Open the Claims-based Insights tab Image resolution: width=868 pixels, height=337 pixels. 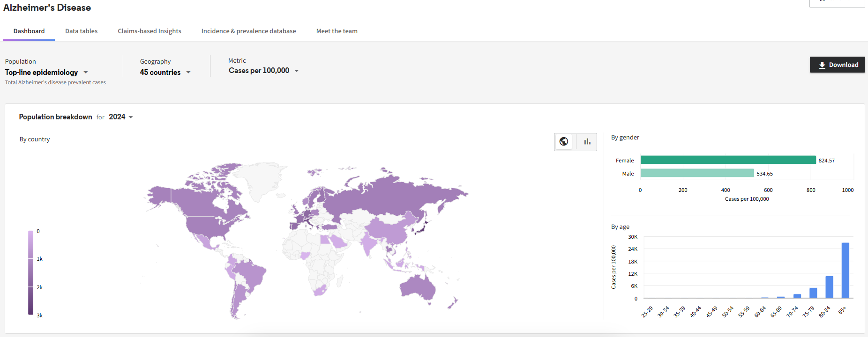point(150,31)
